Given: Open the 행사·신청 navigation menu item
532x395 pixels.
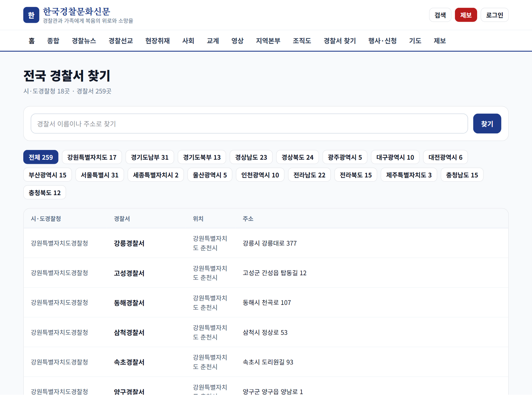Looking at the screenshot, I should 382,41.
